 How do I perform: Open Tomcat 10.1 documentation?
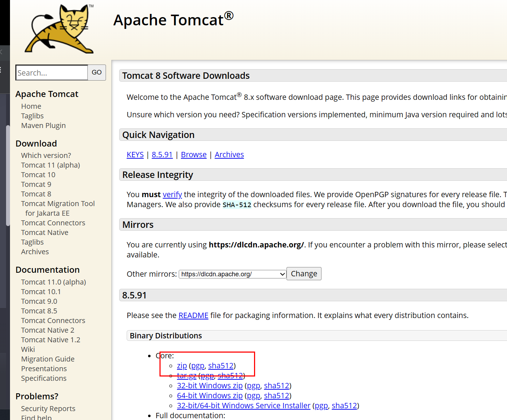(41, 292)
